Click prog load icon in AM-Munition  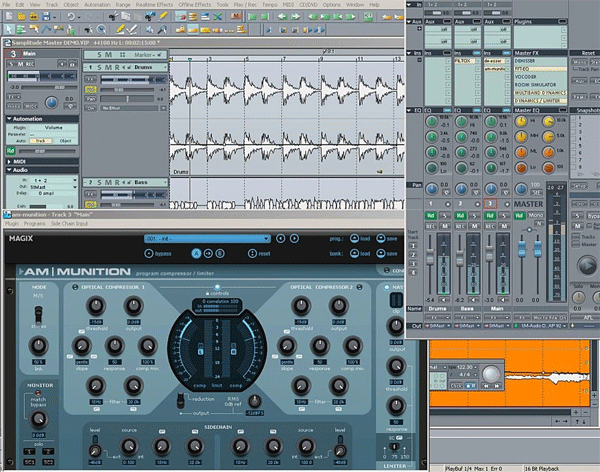[x=354, y=238]
